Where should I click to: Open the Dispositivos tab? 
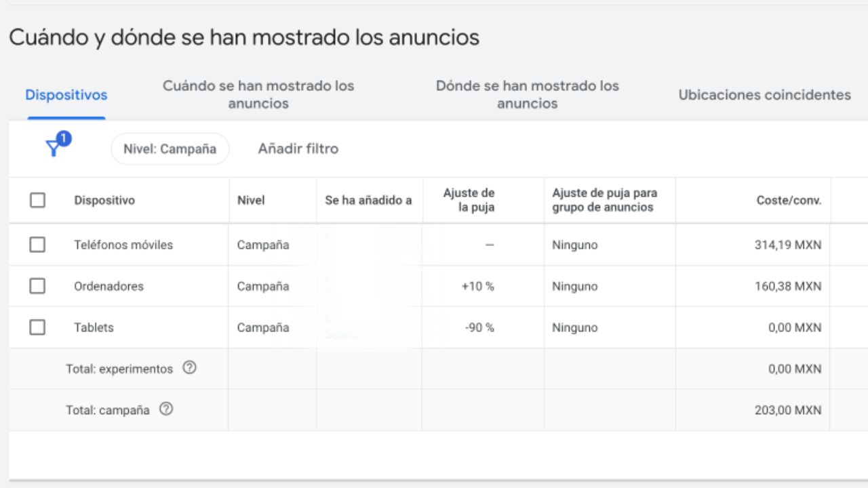[x=66, y=95]
